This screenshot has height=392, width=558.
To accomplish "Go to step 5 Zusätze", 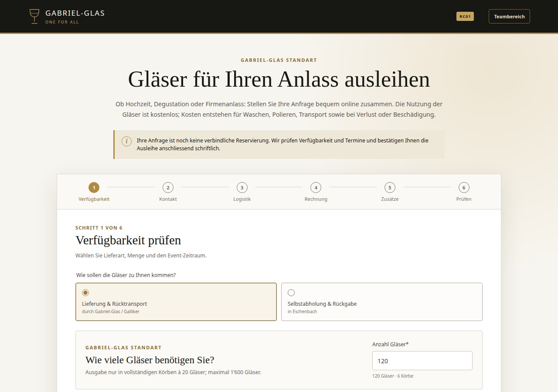I will coord(390,192).
